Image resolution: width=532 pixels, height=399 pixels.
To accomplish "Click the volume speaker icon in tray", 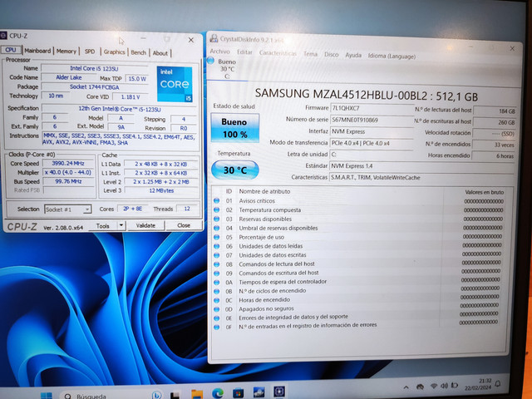I will point(444,386).
